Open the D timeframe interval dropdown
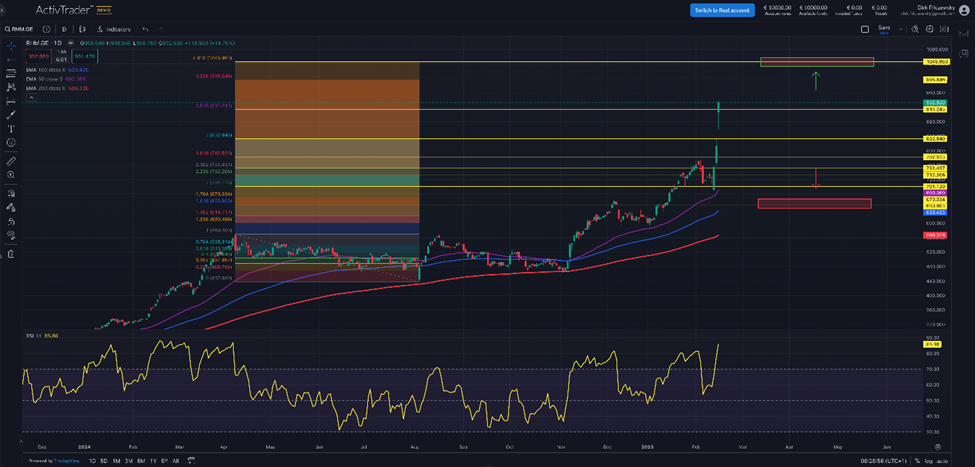 pyautogui.click(x=63, y=29)
